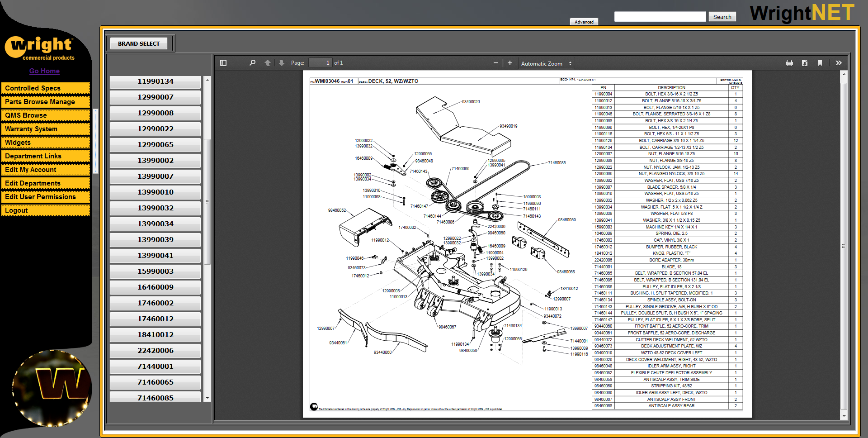Select part number 22420006
The image size is (868, 438).
click(x=156, y=351)
